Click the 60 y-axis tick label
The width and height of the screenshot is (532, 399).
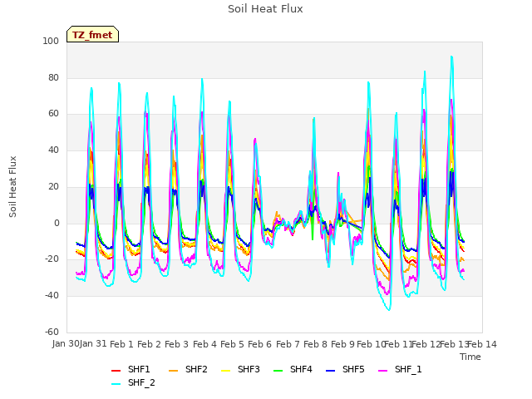(x=53, y=114)
